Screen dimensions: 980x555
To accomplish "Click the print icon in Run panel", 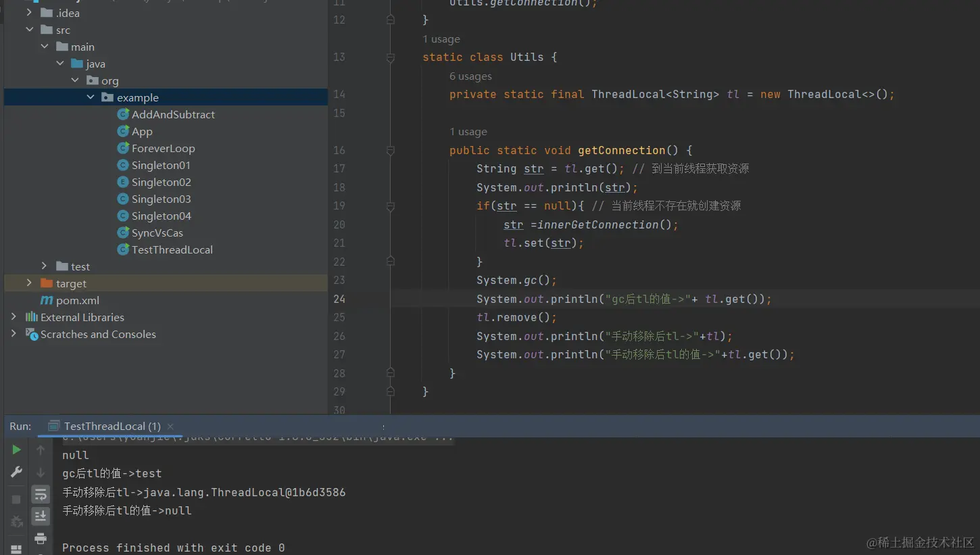I will (41, 539).
